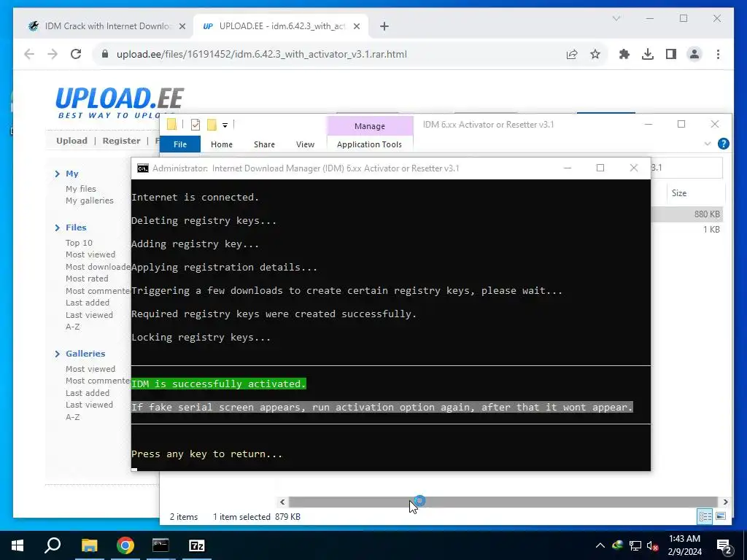Open Windows Start menu
This screenshot has width=747, height=560.
[18, 545]
